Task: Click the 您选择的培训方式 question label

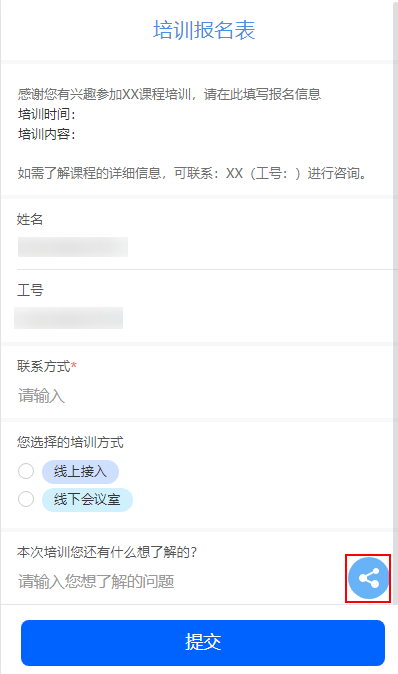Action: pyautogui.click(x=70, y=442)
